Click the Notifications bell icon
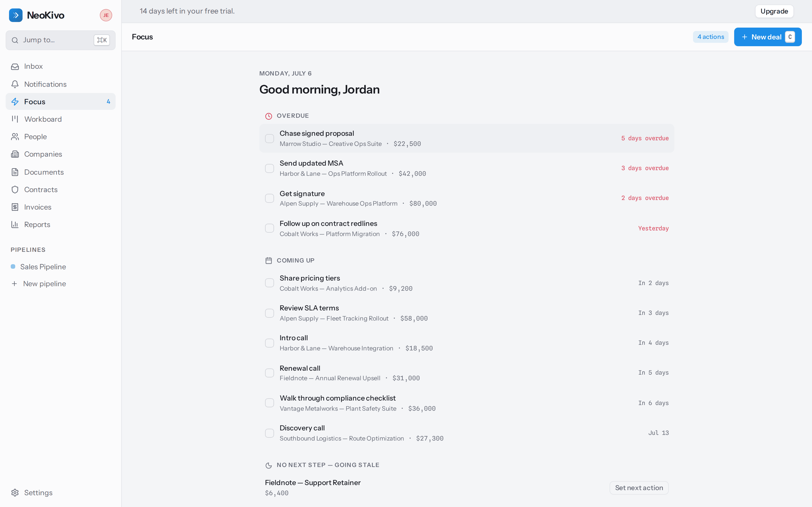The image size is (812, 507). pos(15,84)
